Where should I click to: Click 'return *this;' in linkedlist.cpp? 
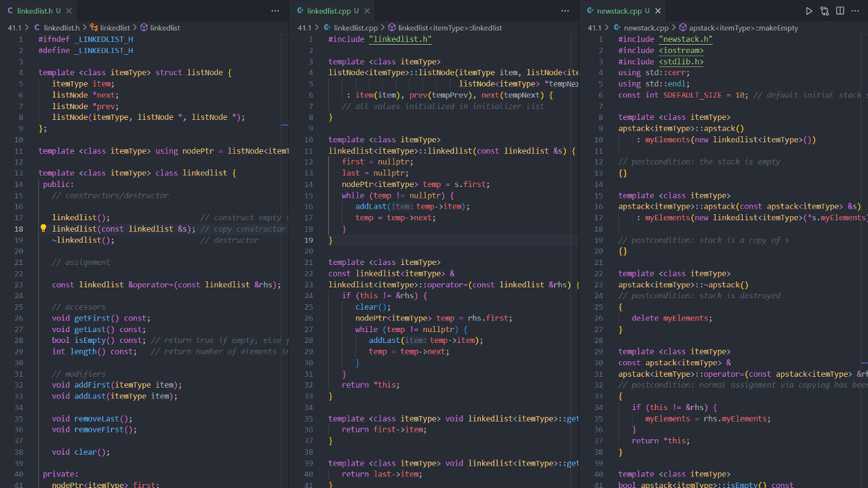[x=371, y=385]
